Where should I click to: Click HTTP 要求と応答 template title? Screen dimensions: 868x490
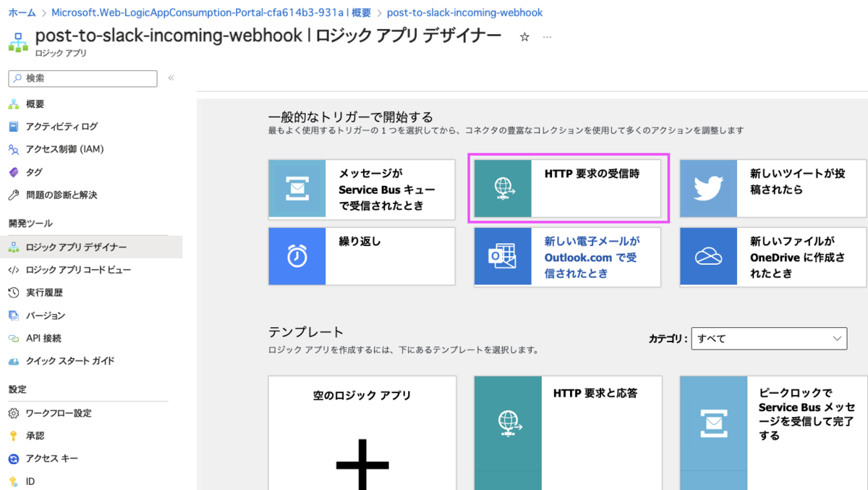point(595,393)
